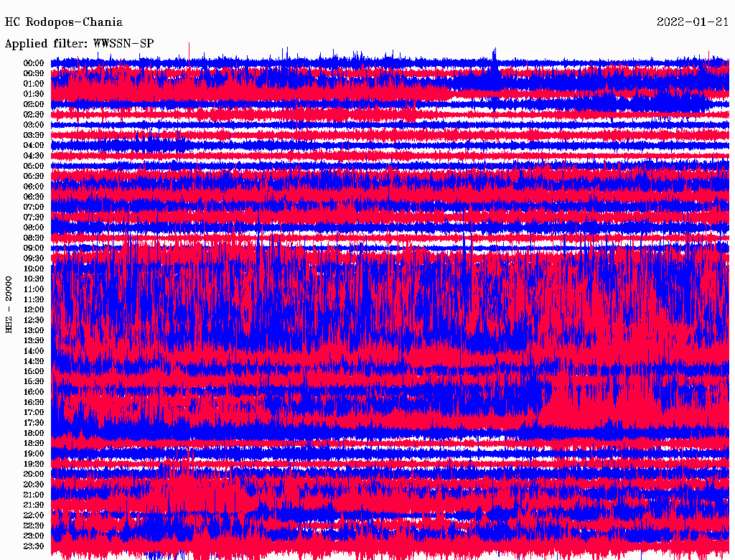Screen dimensions: 735x560
Task: Click the 21:30 time row label
Action: pyautogui.click(x=34, y=505)
